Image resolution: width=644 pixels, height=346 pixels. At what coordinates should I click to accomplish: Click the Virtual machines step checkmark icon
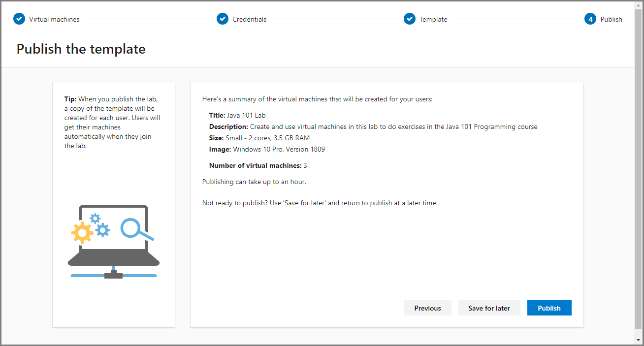[19, 19]
